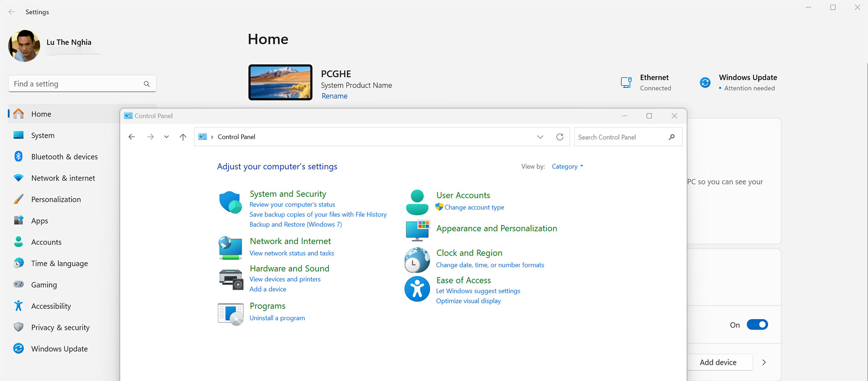The height and width of the screenshot is (381, 868).
Task: Click the Add device button
Action: 718,362
